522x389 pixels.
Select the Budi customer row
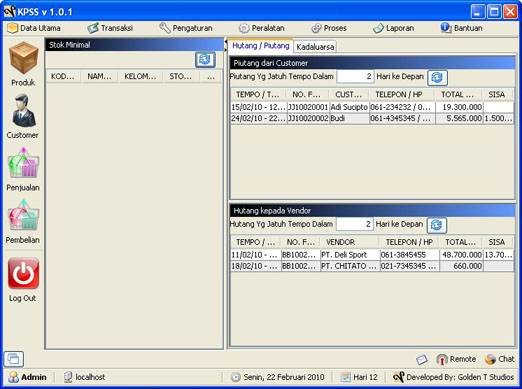(372, 118)
